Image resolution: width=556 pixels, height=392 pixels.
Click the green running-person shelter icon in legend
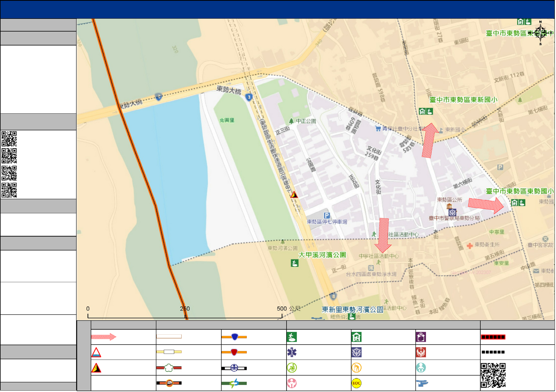pyautogui.click(x=292, y=337)
